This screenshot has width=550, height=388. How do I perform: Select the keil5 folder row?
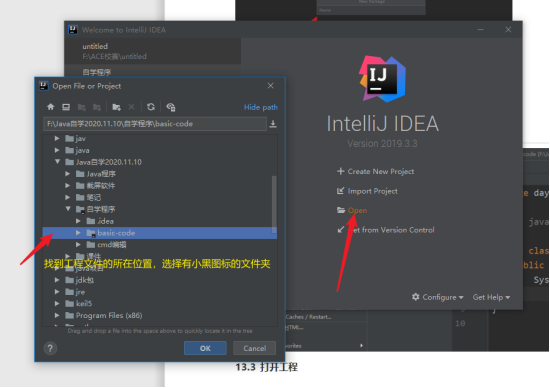tap(160, 303)
